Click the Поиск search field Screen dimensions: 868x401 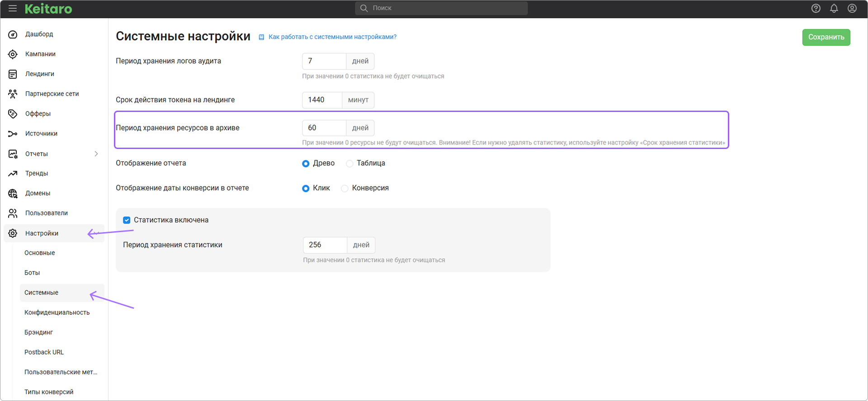tap(441, 8)
